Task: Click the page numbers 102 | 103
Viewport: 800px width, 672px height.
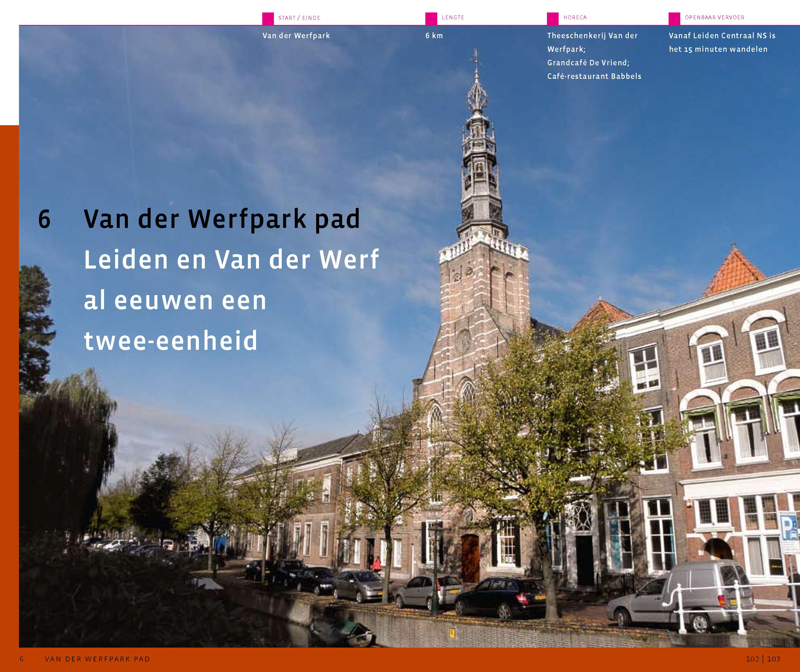Action: [x=763, y=659]
